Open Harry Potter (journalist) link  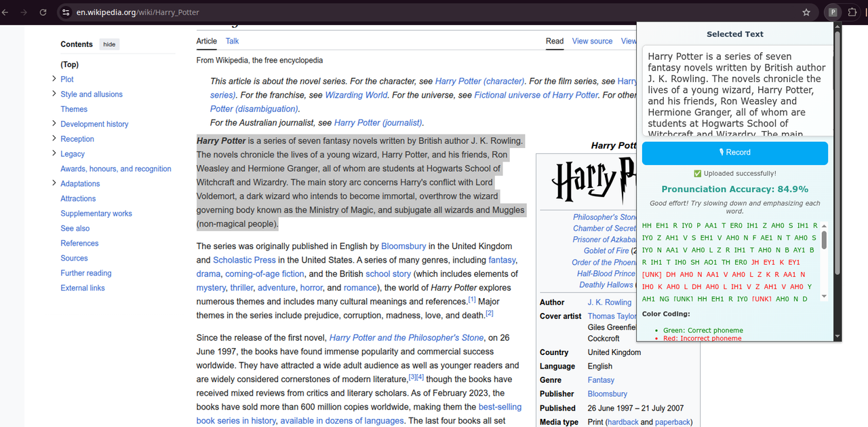point(378,123)
